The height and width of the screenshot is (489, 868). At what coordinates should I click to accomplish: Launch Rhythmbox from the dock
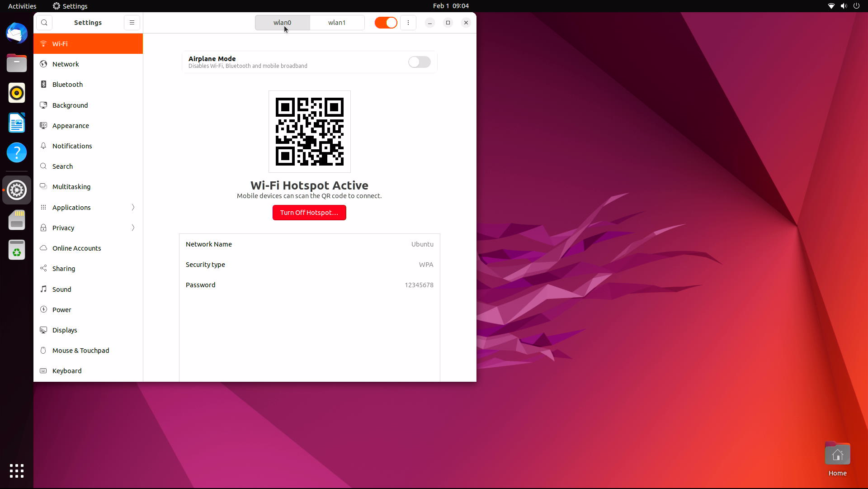(17, 93)
